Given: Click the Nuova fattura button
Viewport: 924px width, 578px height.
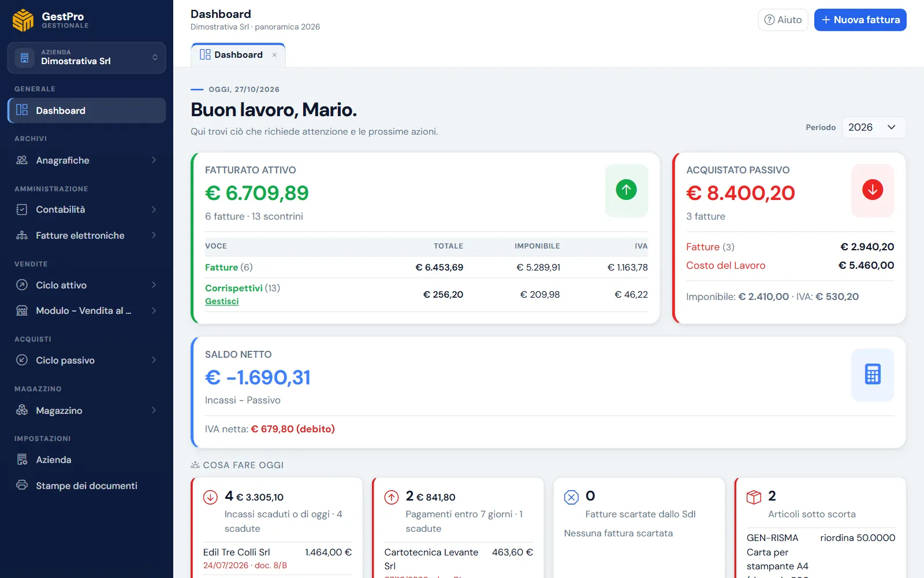Looking at the screenshot, I should point(860,20).
